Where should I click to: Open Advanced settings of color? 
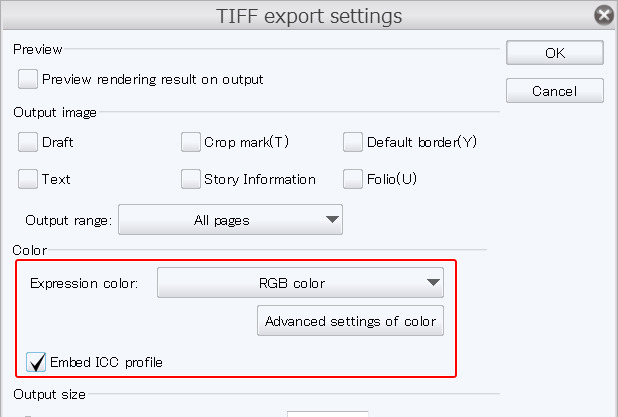pos(350,321)
